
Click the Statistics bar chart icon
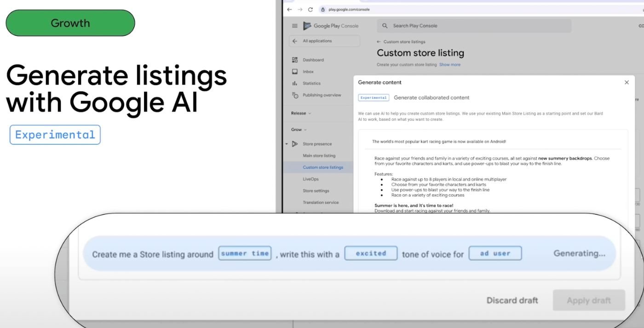click(x=295, y=84)
